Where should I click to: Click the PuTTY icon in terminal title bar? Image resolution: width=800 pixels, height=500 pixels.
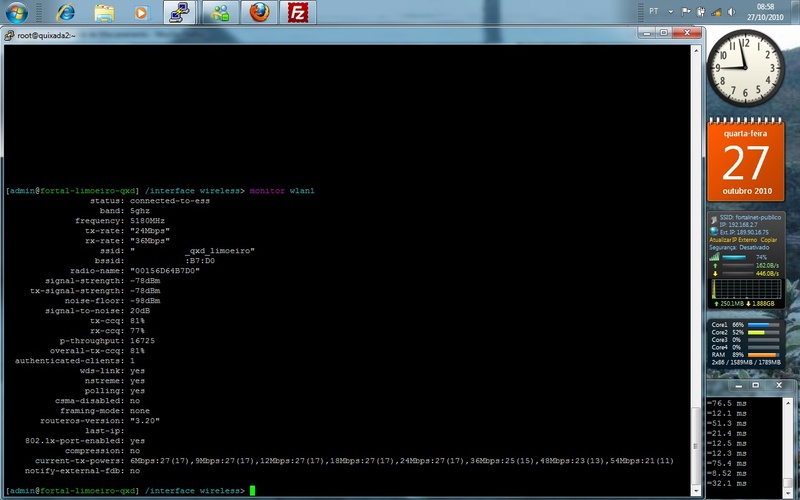point(9,35)
